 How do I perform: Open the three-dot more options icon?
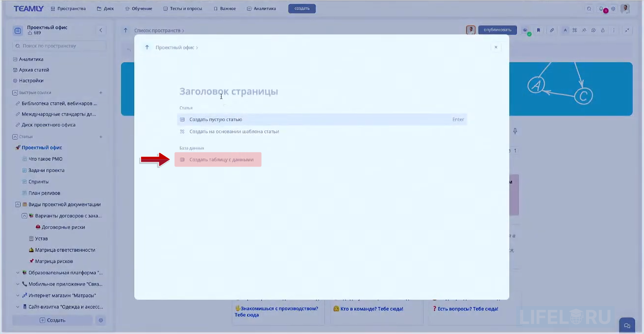pyautogui.click(x=614, y=30)
